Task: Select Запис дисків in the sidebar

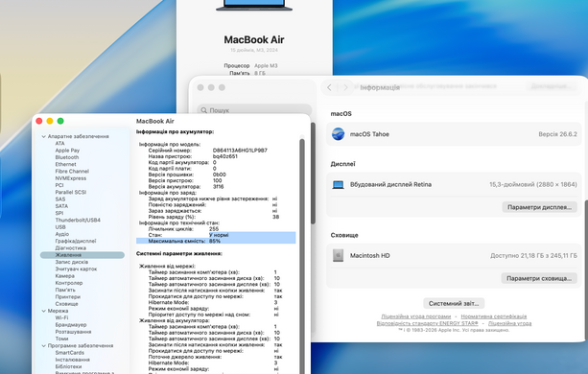Action: pyautogui.click(x=72, y=262)
